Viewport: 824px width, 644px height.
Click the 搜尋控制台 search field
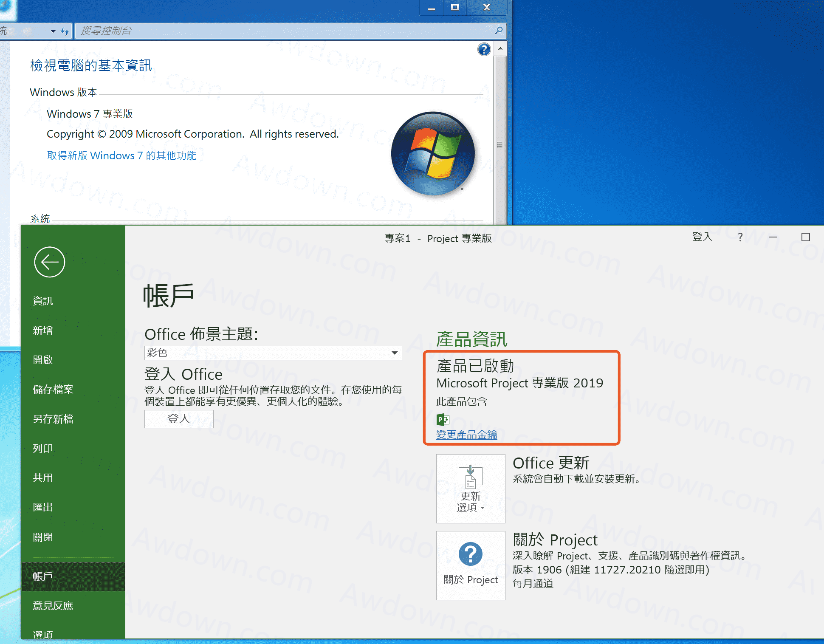click(280, 31)
